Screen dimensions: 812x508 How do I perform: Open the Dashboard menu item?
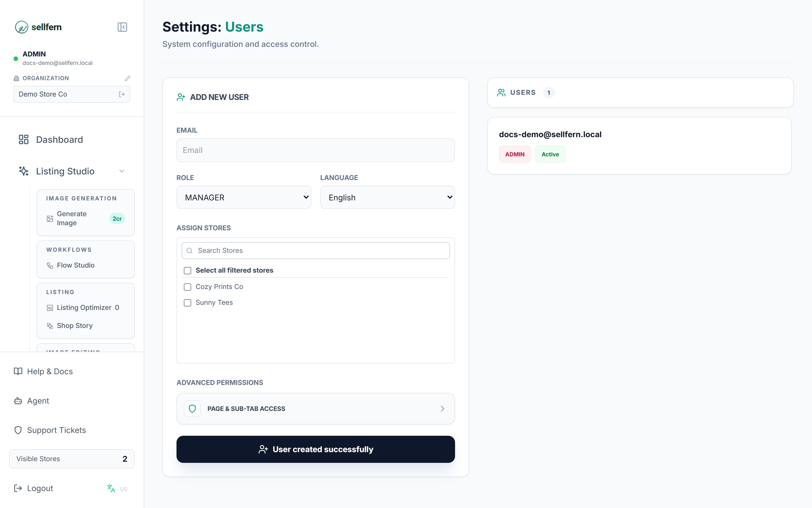pyautogui.click(x=59, y=139)
